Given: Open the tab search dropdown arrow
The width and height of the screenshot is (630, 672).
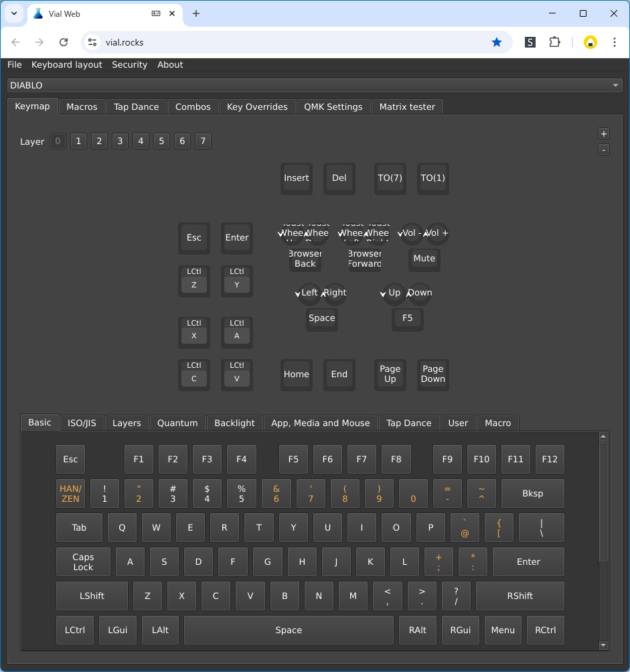Looking at the screenshot, I should 14,13.
